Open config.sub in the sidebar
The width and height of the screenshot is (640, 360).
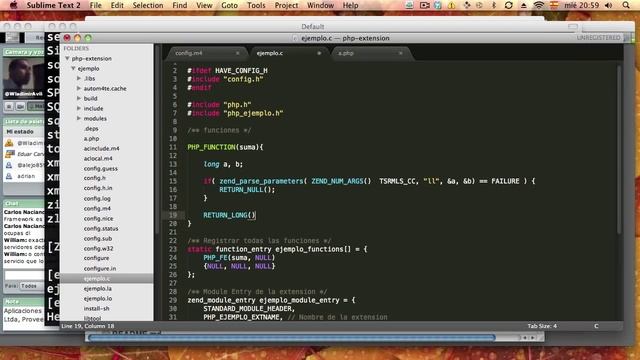pos(98,238)
